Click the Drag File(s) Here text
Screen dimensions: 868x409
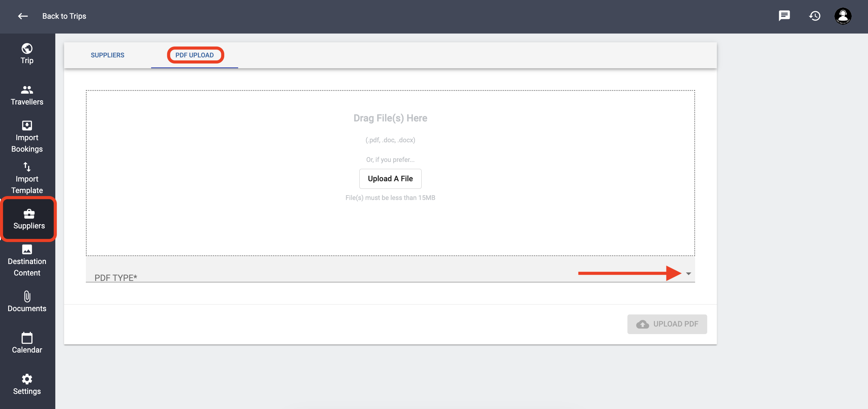390,118
